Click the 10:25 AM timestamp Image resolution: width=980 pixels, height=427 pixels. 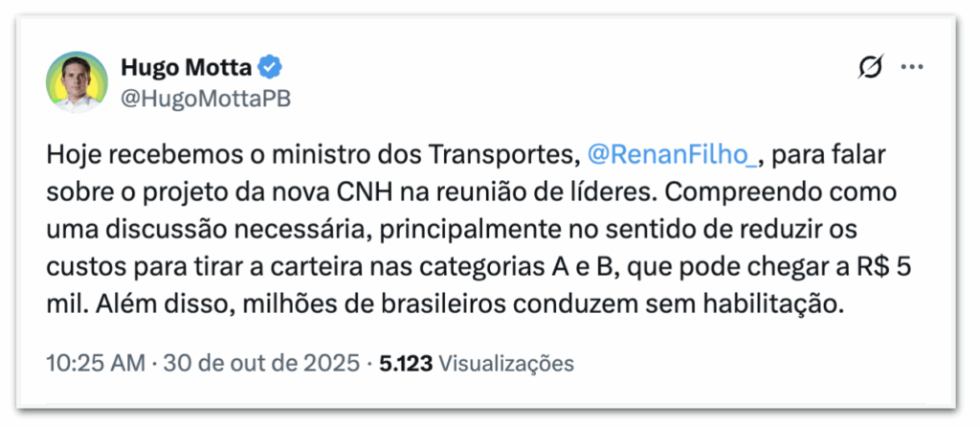95,364
